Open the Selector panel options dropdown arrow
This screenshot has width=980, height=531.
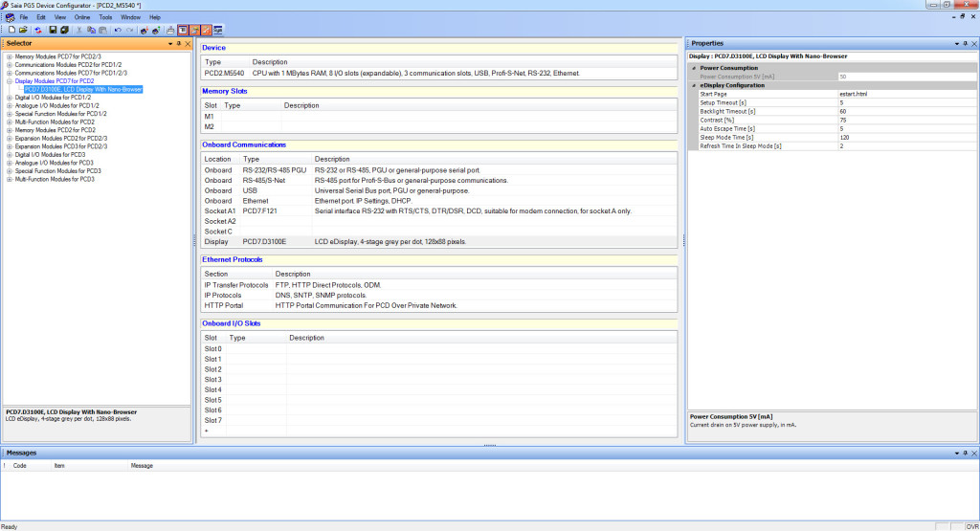click(170, 44)
